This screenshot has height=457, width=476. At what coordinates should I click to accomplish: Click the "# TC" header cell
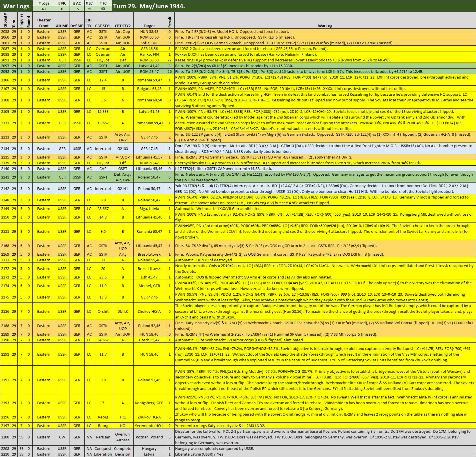coord(103,3)
